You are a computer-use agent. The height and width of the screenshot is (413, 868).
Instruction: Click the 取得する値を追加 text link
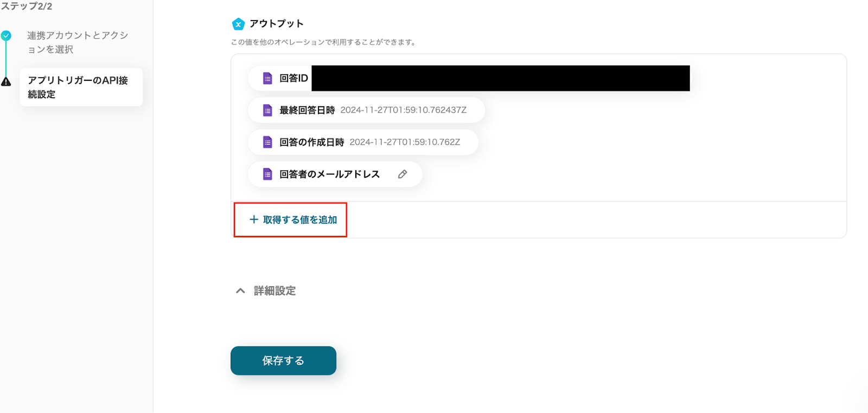(x=300, y=220)
